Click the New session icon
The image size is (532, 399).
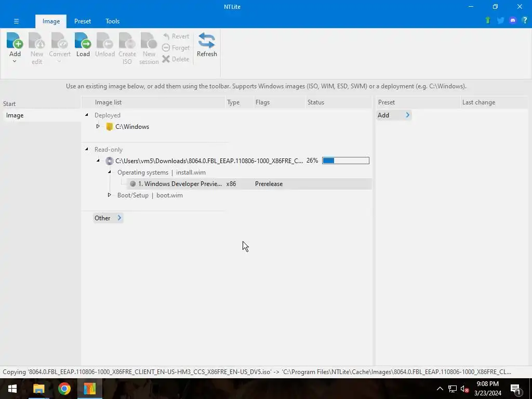coord(149,41)
